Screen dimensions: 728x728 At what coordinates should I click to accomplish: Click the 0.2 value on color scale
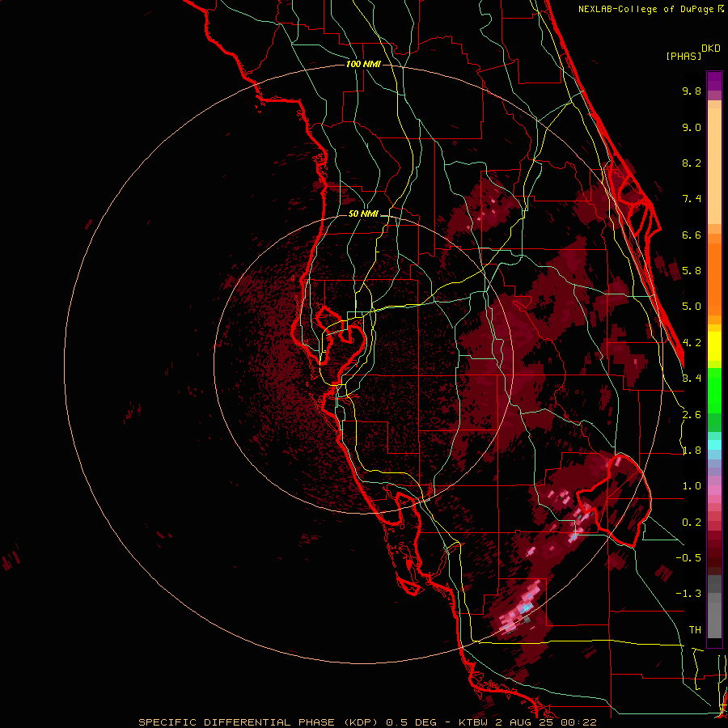coord(692,523)
